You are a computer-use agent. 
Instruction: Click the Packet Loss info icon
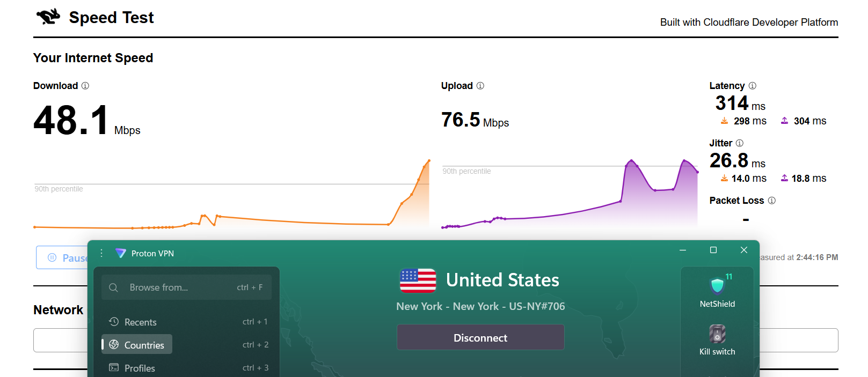[x=772, y=201]
